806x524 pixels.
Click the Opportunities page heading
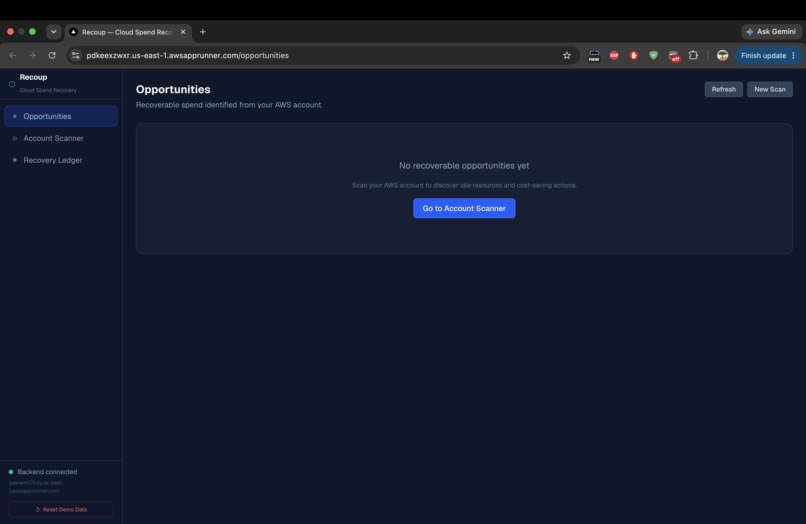[x=173, y=89]
